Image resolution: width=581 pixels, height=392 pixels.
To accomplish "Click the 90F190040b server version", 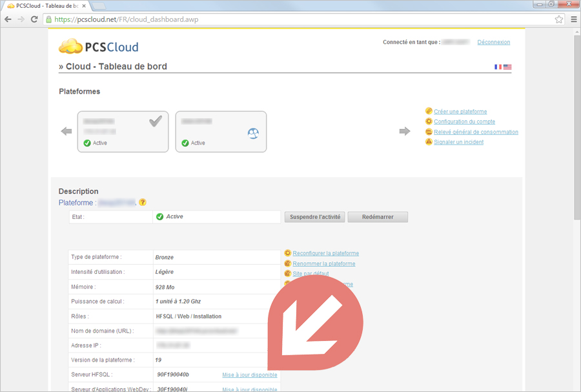I will point(173,375).
